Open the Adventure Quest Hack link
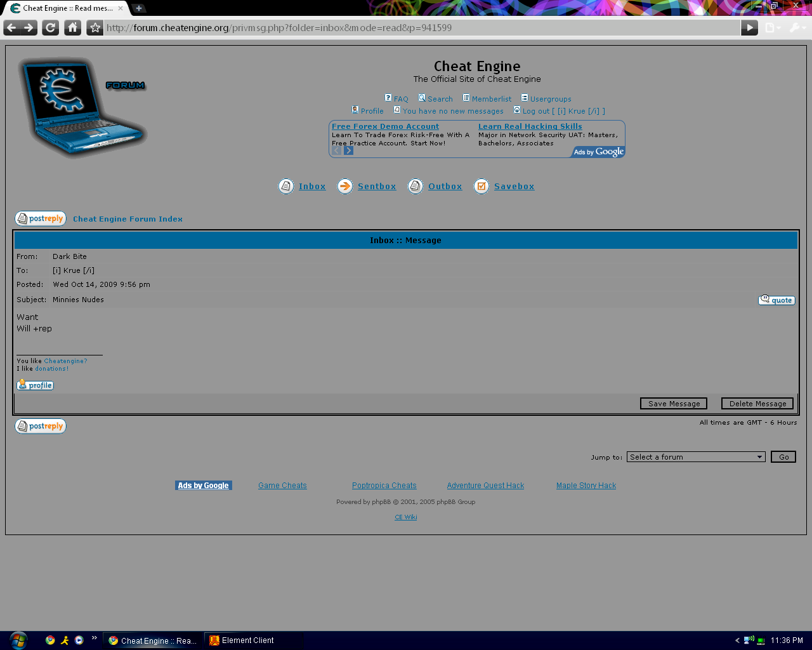This screenshot has width=812, height=650. click(x=485, y=486)
